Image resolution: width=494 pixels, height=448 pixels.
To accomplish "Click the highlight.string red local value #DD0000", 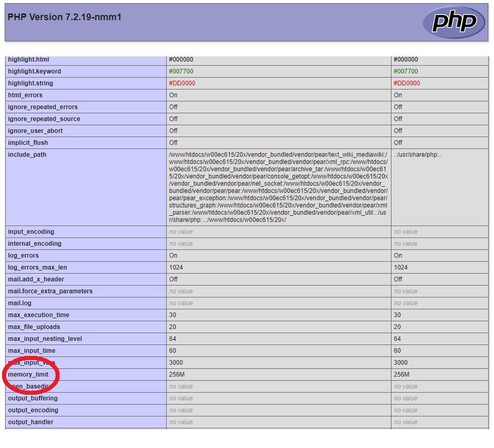I will (182, 83).
